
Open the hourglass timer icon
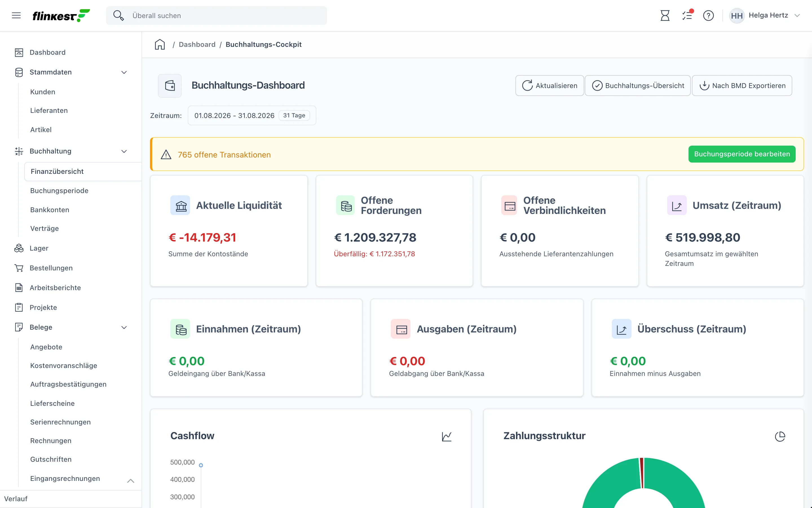pos(665,16)
